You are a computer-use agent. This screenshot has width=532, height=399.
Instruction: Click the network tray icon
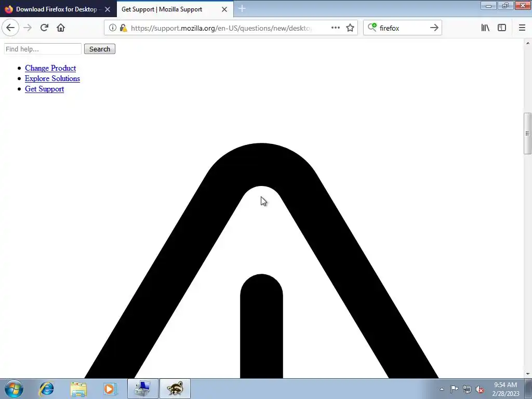(x=467, y=389)
